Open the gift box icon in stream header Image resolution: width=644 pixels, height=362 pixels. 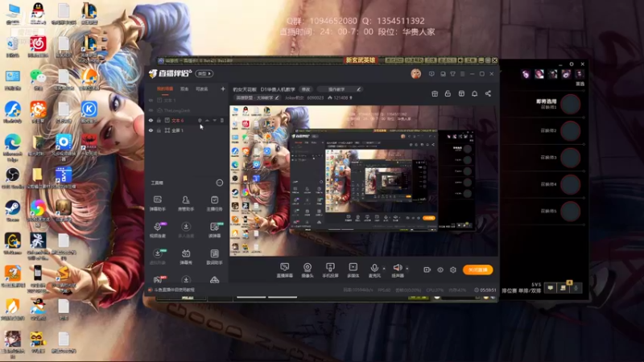(x=435, y=93)
